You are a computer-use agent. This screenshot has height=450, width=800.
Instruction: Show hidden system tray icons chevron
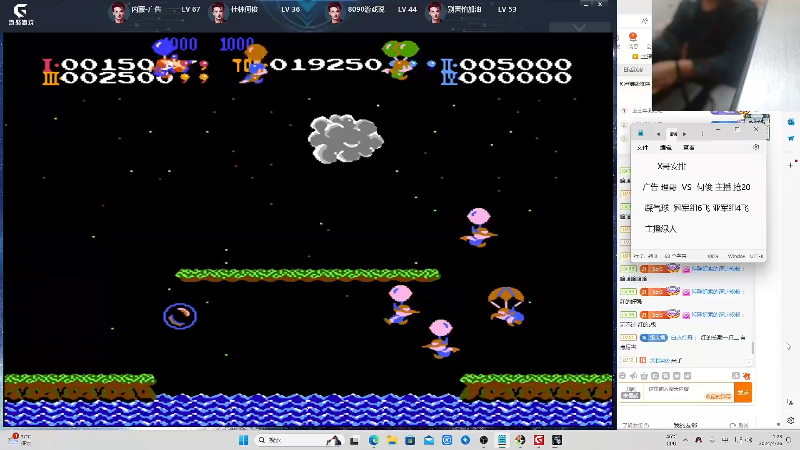(685, 440)
